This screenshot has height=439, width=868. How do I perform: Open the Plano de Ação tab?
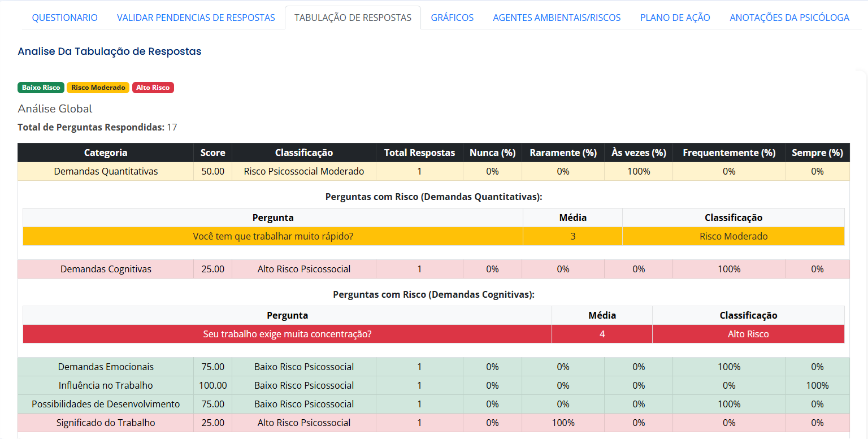675,18
